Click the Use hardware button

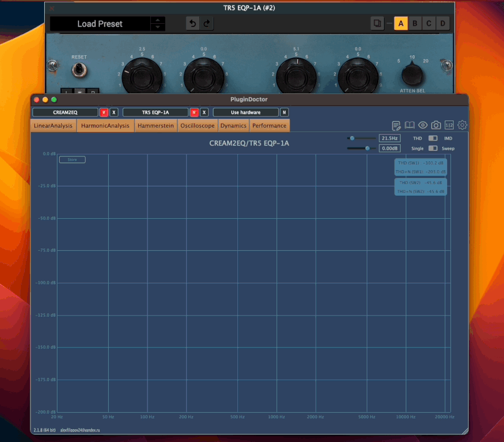[x=246, y=112]
